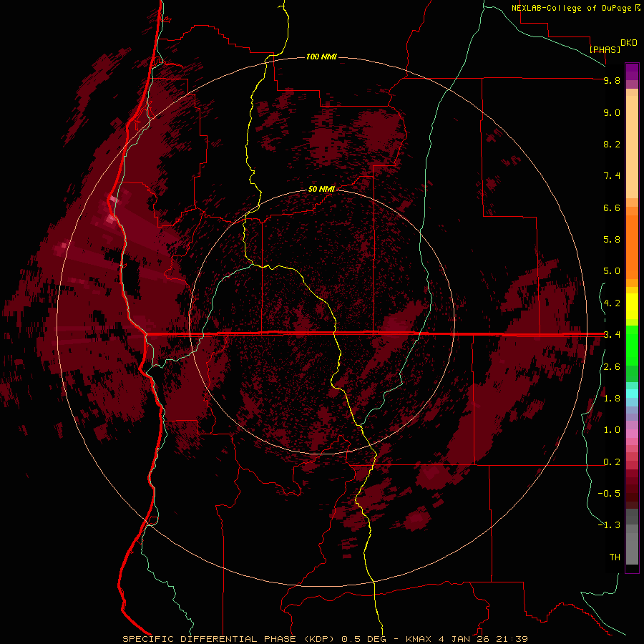Click the -0.5 legend value
Viewport: 644px width, 644px height.
coord(609,494)
